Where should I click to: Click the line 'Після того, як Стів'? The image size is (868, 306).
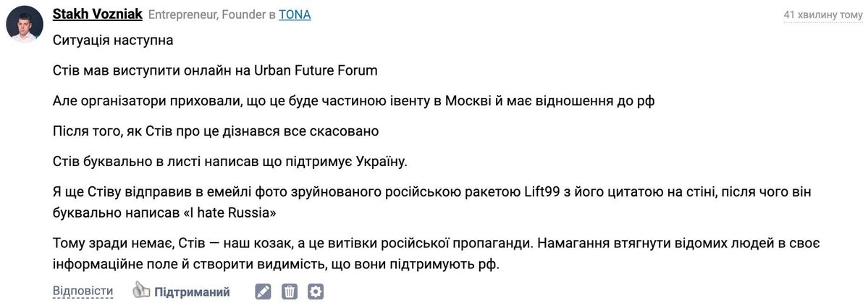216,133
